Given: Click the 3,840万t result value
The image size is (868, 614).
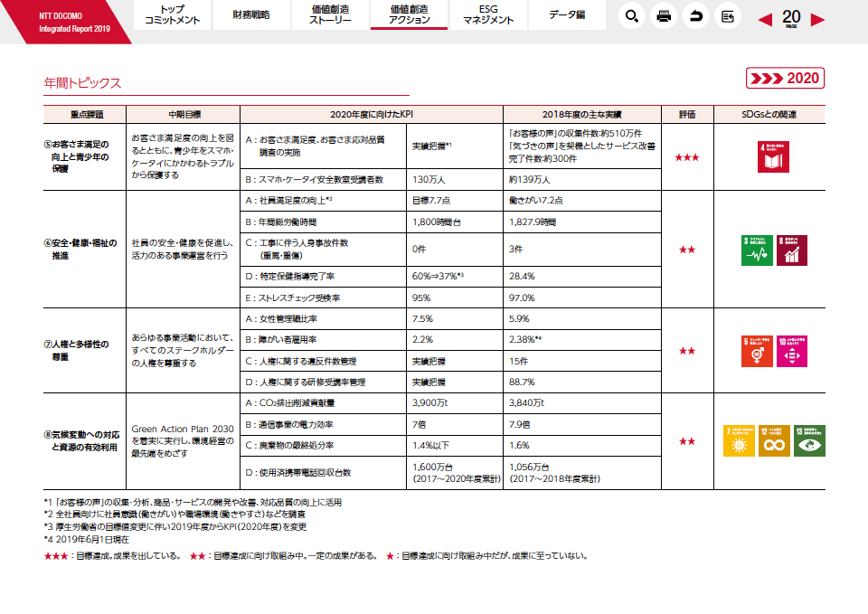Looking at the screenshot, I should (526, 403).
